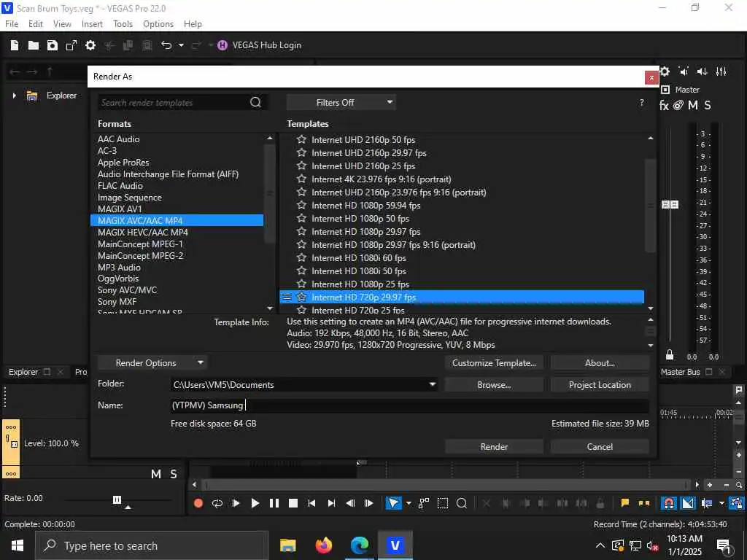
Task: Open the Render Options dropdown
Action: [152, 363]
